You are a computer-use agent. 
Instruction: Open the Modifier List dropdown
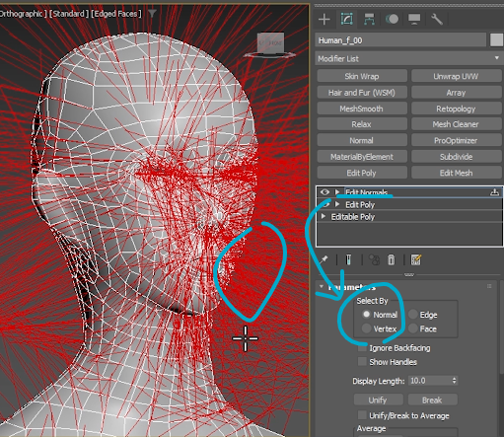[x=408, y=58]
